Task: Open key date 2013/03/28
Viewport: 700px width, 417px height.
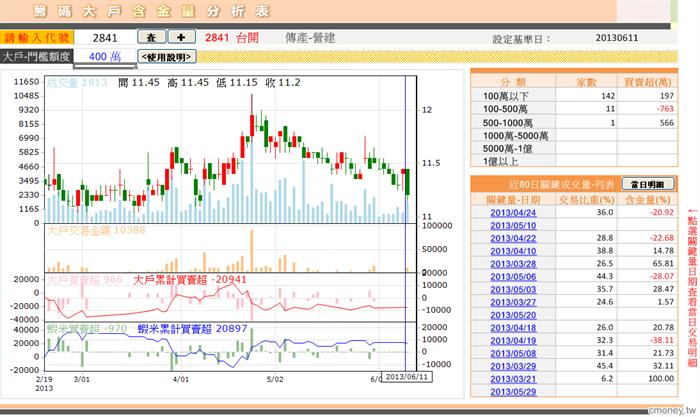Action: (x=513, y=264)
